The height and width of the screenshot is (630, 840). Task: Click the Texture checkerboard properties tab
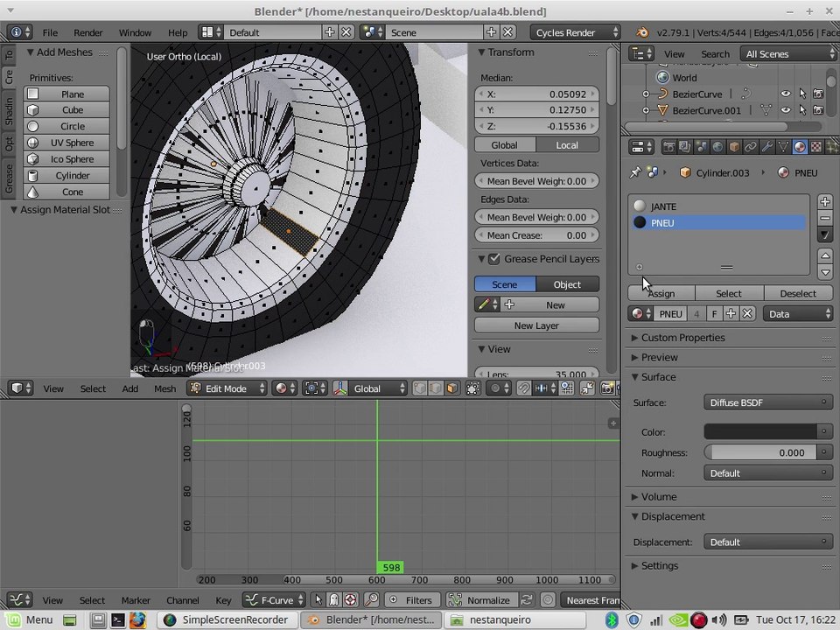815,147
